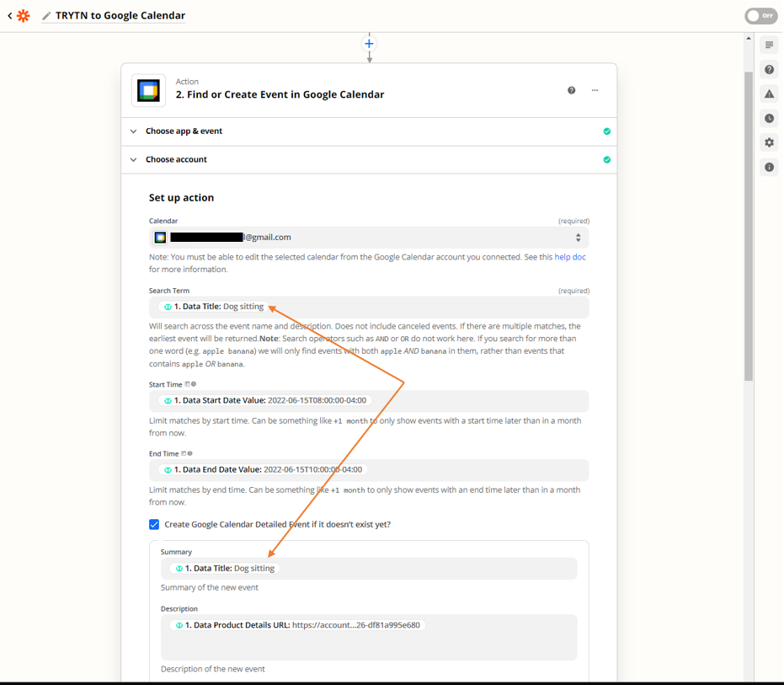Open the sidebar help question mark icon
Viewport: 784px width, 685px height.
(769, 70)
